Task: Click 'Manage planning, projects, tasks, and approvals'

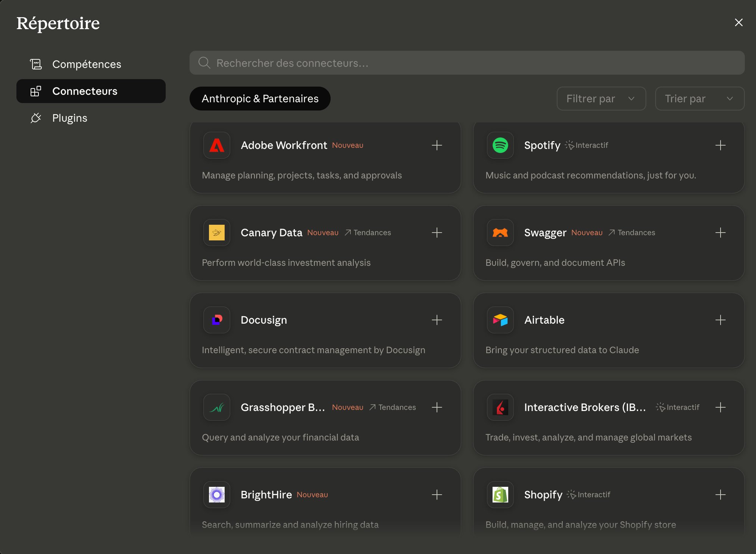Action: tap(302, 175)
